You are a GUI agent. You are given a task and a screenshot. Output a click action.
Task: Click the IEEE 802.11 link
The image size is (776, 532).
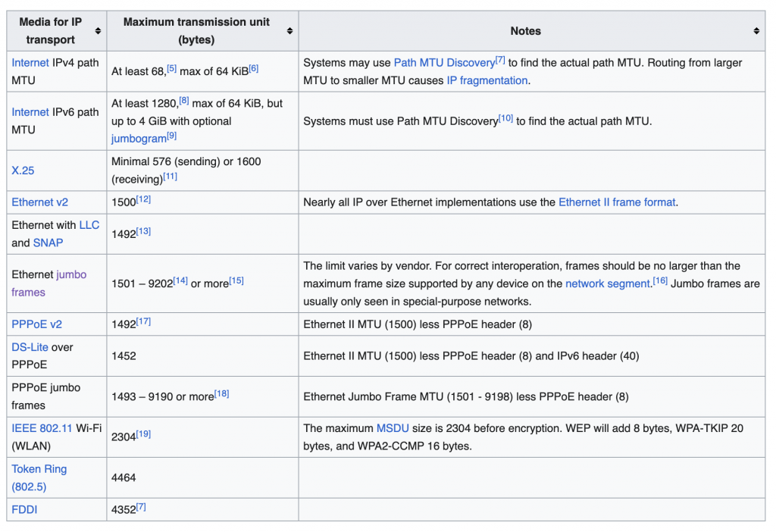(42, 428)
